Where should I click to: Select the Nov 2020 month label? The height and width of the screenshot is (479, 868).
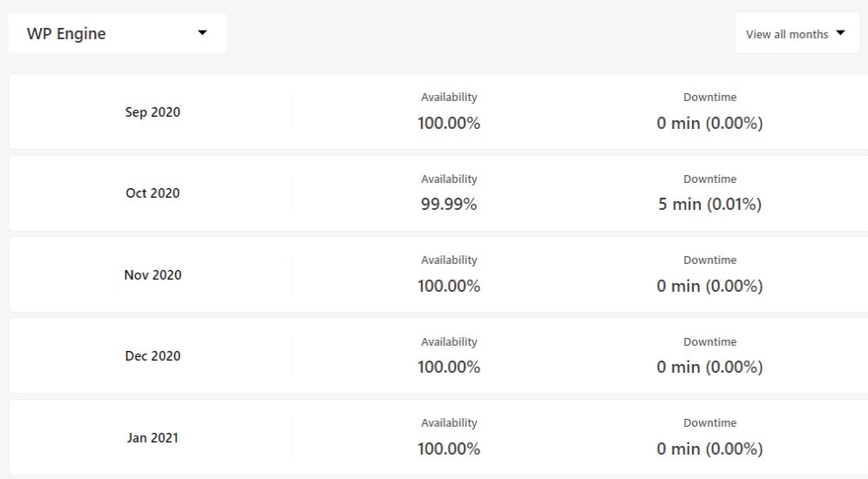pos(153,275)
